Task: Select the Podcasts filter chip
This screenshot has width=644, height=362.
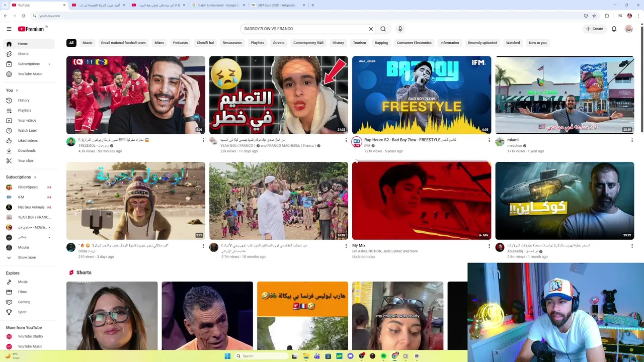Action: click(x=180, y=43)
